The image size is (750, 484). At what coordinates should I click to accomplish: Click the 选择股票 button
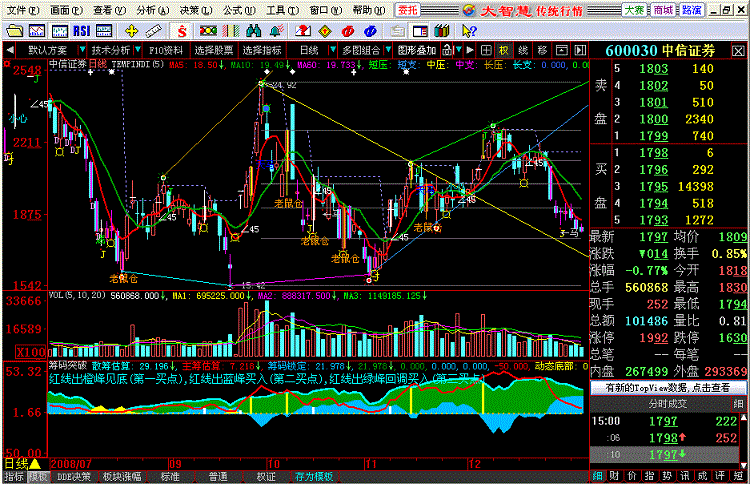click(x=213, y=50)
